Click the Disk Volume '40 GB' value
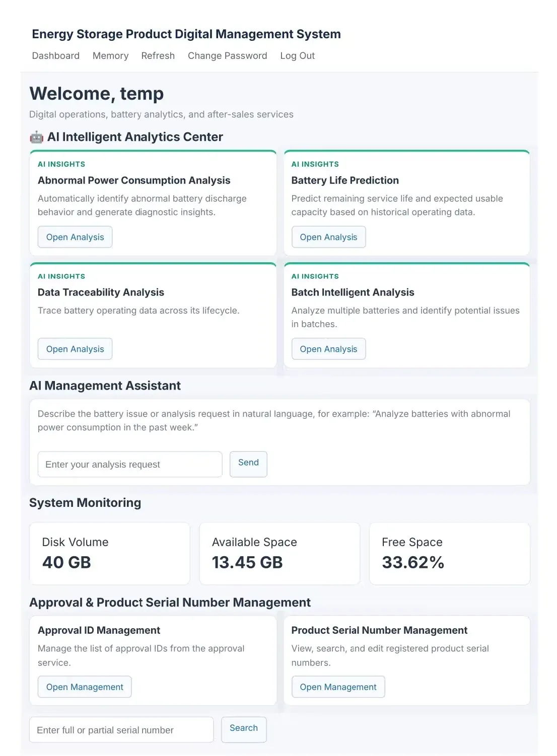This screenshot has height=756, width=557. [x=66, y=563]
